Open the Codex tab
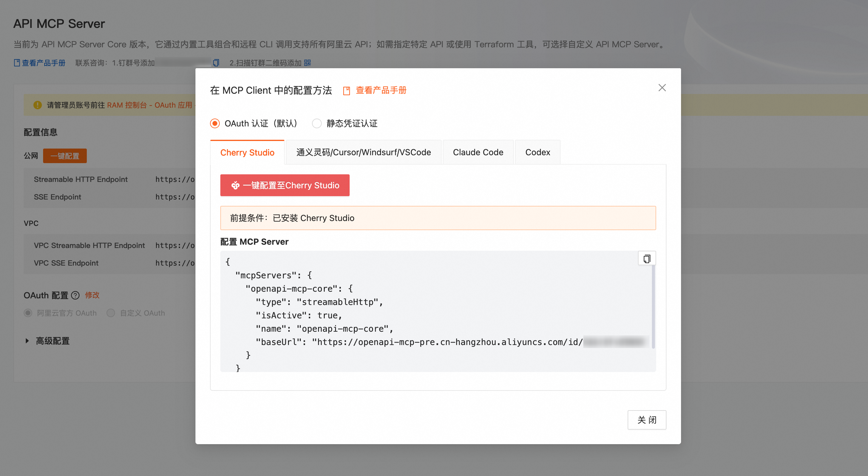This screenshot has width=868, height=476. tap(538, 153)
